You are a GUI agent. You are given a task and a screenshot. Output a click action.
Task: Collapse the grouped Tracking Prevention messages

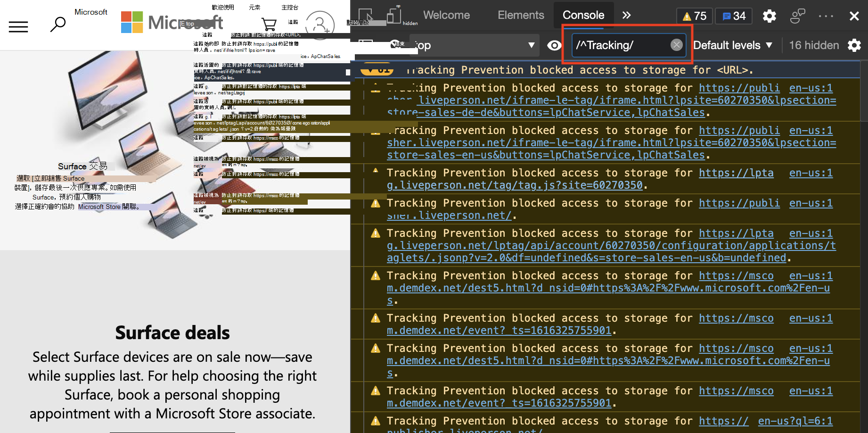(x=377, y=70)
